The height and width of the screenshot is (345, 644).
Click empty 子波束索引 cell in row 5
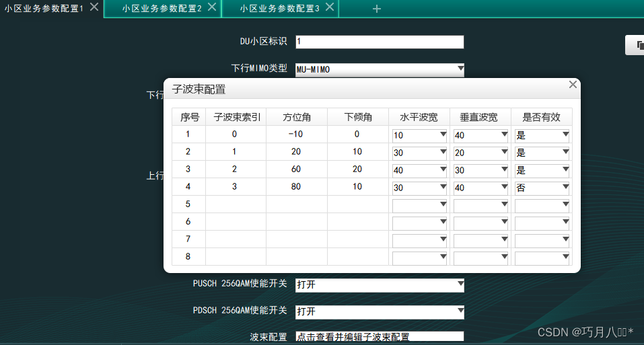[236, 204]
